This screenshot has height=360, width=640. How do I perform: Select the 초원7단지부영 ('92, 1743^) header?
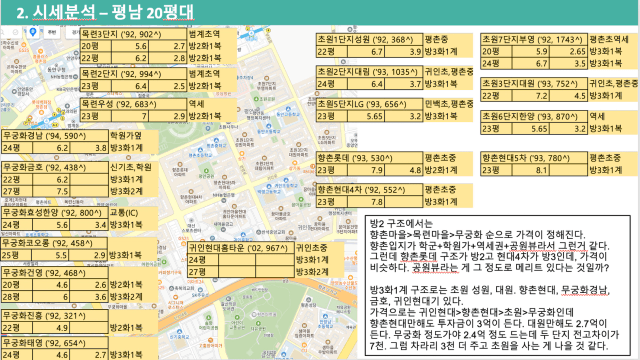pos(534,40)
